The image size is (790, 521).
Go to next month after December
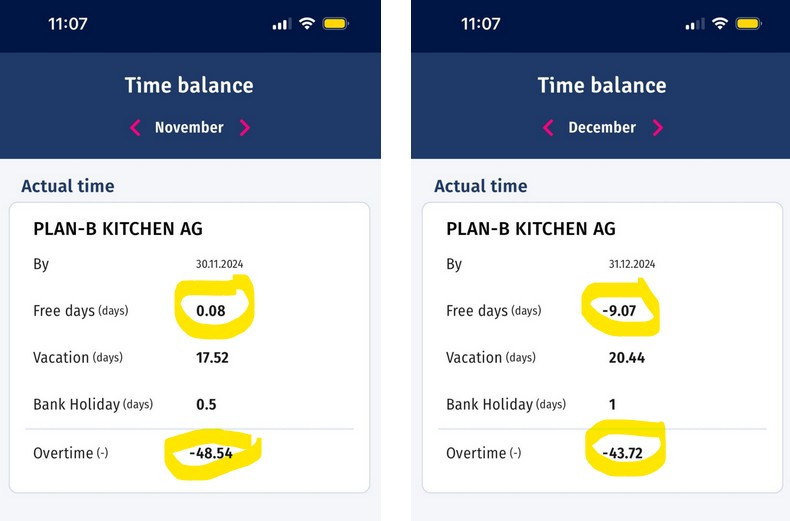pyautogui.click(x=658, y=127)
